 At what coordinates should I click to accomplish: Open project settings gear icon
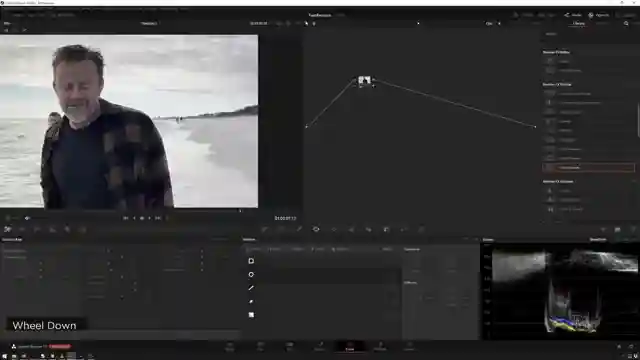pyautogui.click(x=631, y=347)
